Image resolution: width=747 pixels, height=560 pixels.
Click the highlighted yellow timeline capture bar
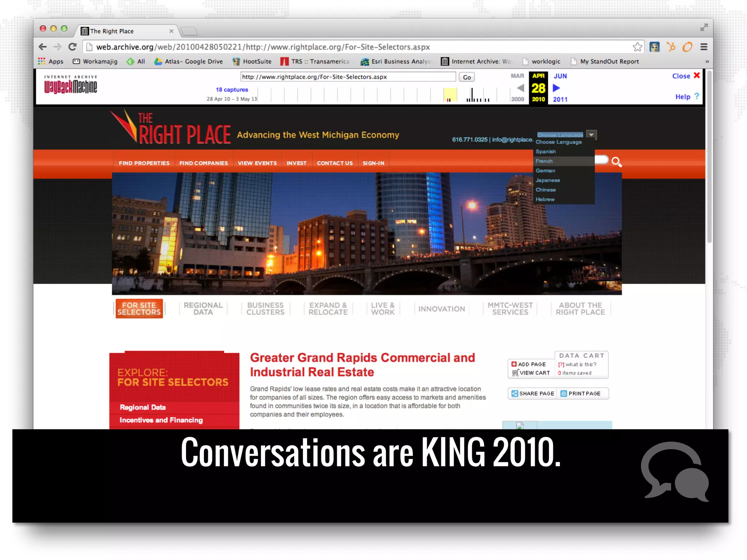pyautogui.click(x=450, y=95)
